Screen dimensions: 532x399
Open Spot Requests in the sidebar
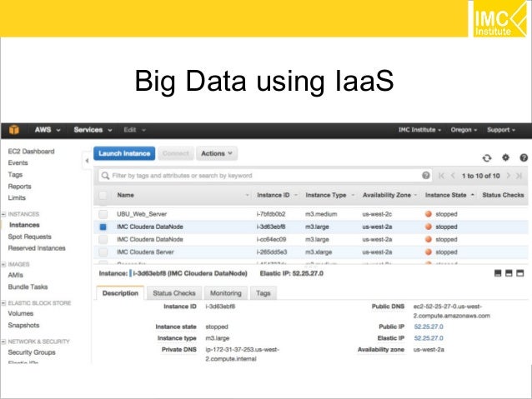(x=29, y=237)
